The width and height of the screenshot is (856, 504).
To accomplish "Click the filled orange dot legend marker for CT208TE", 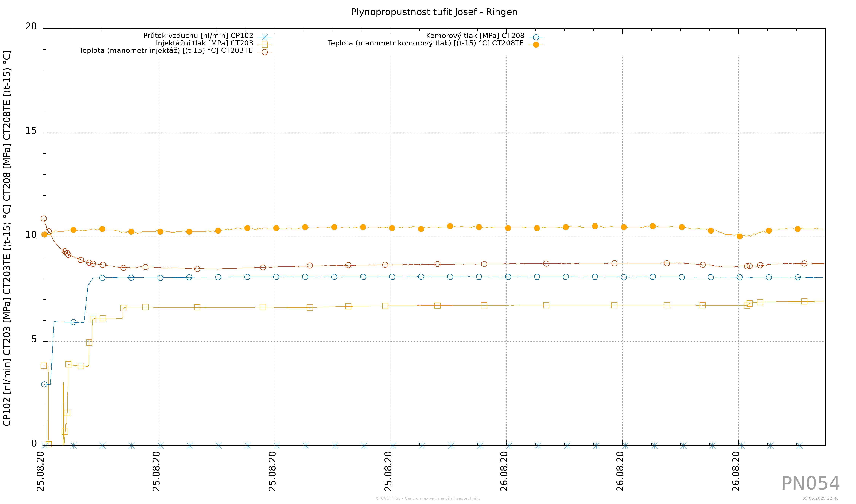I will 536,45.
